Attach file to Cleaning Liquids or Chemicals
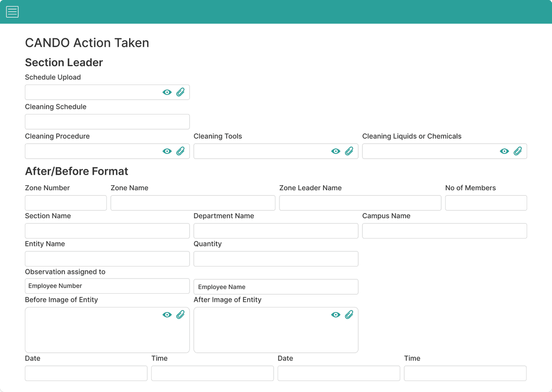 pyautogui.click(x=518, y=151)
